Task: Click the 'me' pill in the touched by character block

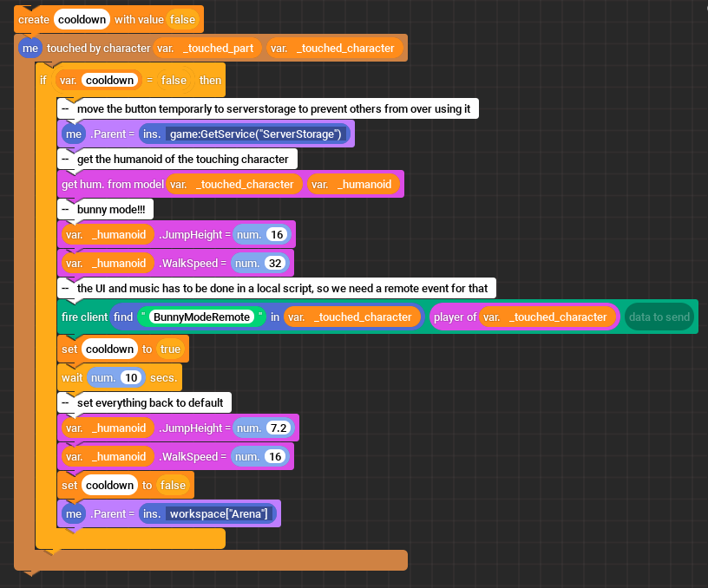Action: coord(30,48)
